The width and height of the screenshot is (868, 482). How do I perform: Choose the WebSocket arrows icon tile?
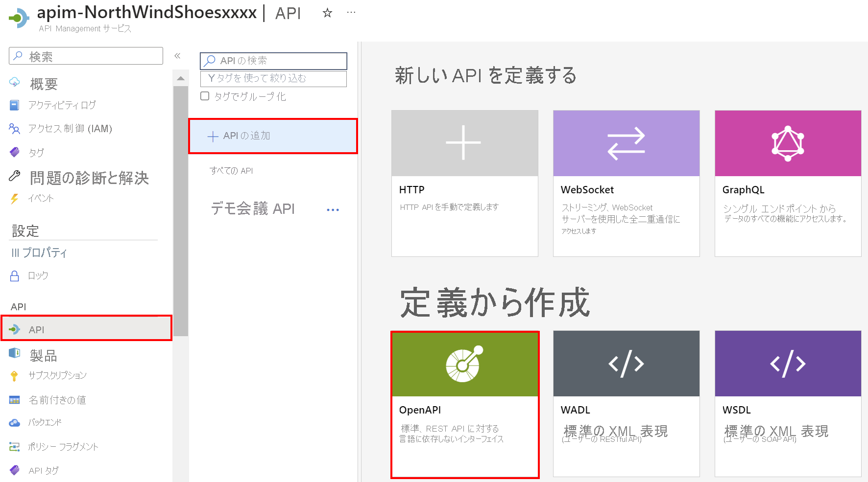click(x=626, y=143)
